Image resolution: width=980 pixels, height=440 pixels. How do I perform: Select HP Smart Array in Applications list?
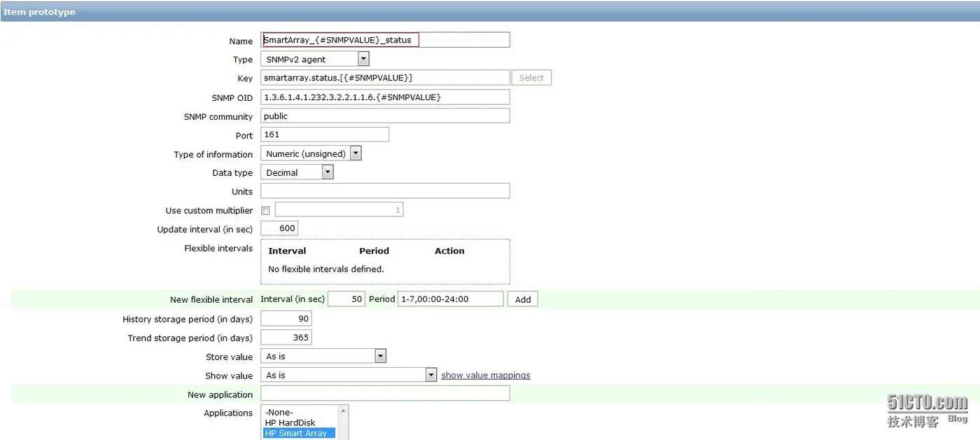pyautogui.click(x=300, y=434)
